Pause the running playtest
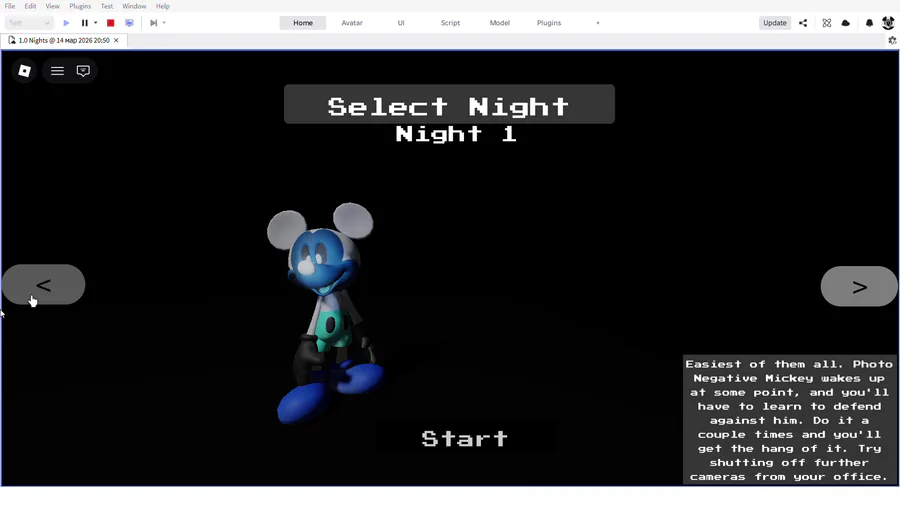The width and height of the screenshot is (900, 506). (x=84, y=23)
